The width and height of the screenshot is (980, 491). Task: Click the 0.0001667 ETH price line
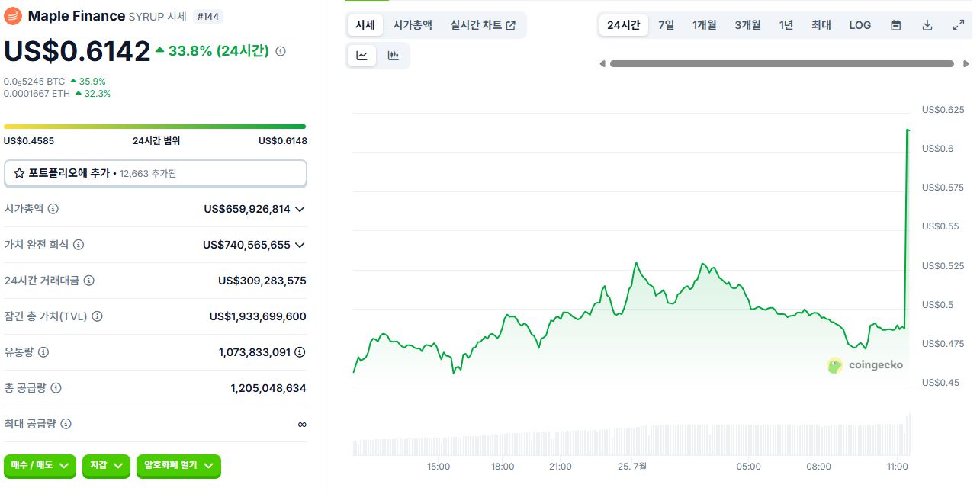pyautogui.click(x=57, y=94)
